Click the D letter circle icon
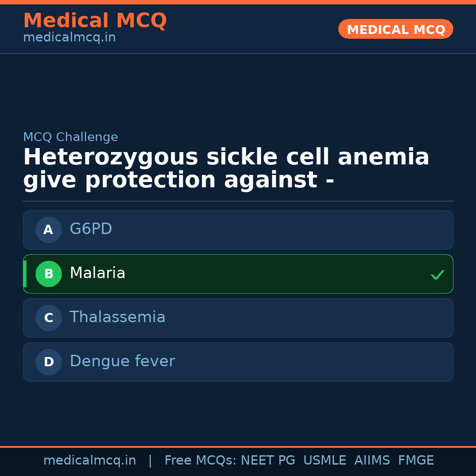Screen dimensions: 476x476 pos(48,362)
